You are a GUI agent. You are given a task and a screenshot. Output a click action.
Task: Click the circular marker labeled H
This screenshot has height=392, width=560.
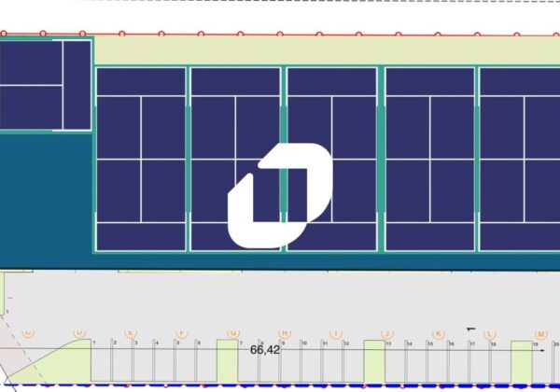[x=285, y=333]
